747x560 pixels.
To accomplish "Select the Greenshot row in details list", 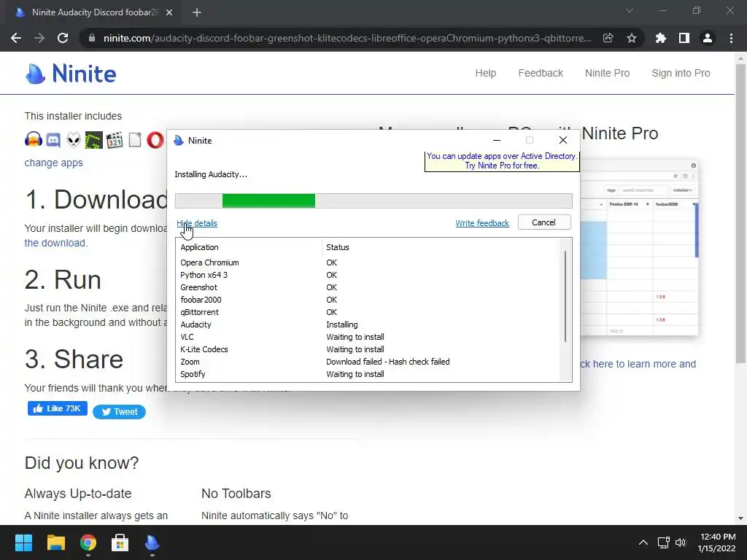I will coord(367,287).
